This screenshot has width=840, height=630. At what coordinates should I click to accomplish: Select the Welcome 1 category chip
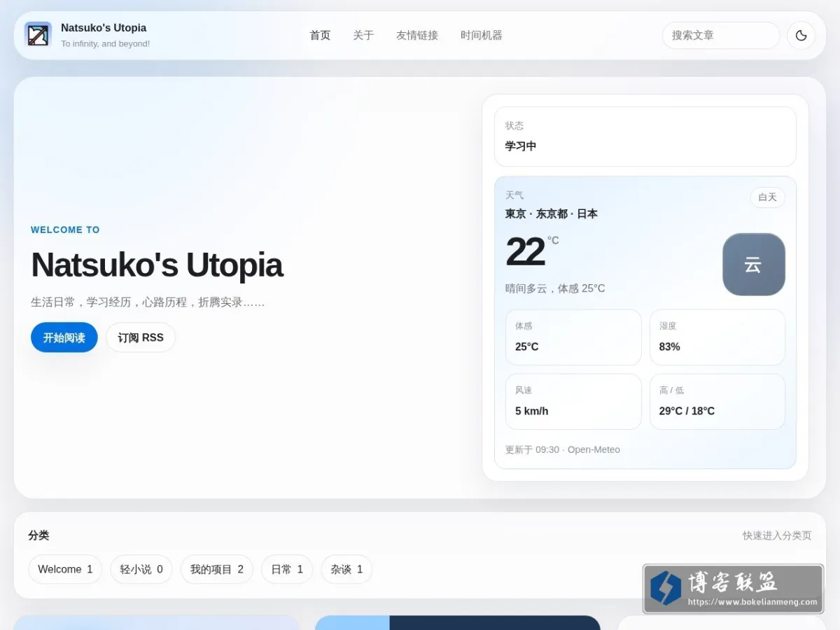click(65, 569)
